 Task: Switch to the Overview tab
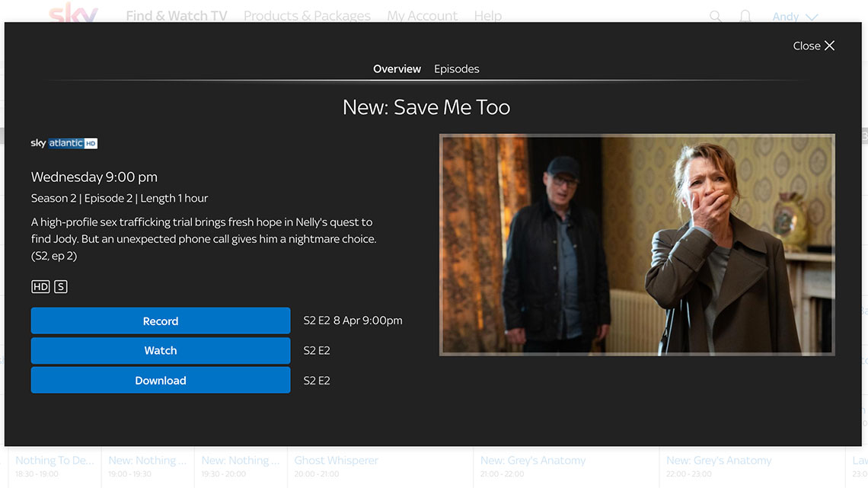coord(397,69)
